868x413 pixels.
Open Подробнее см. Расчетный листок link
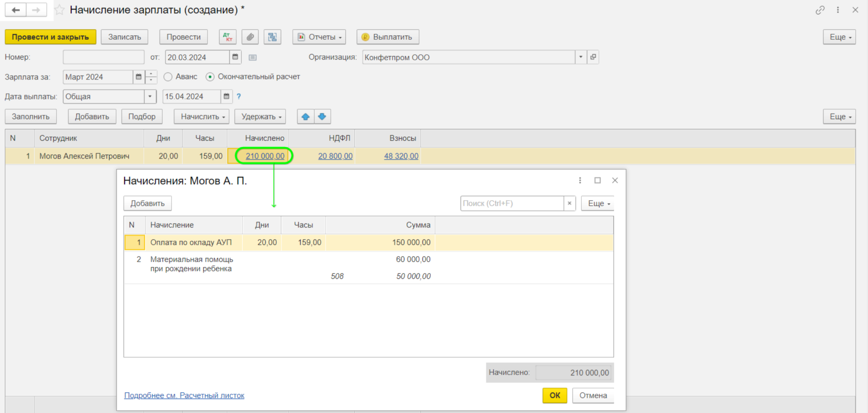point(184,395)
